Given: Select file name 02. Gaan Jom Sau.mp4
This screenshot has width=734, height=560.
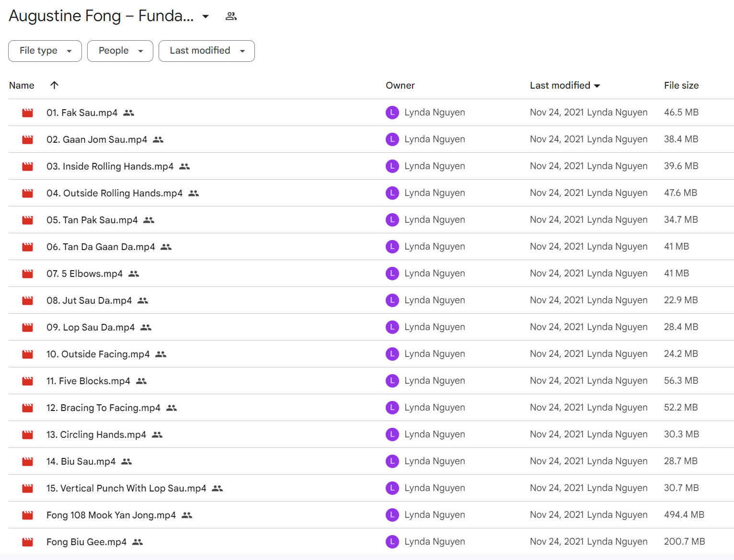Looking at the screenshot, I should [x=97, y=139].
